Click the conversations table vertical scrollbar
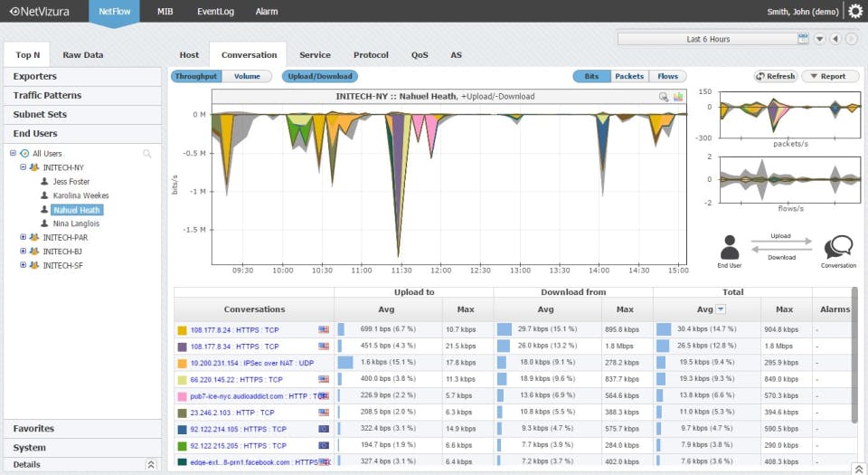 (854, 355)
